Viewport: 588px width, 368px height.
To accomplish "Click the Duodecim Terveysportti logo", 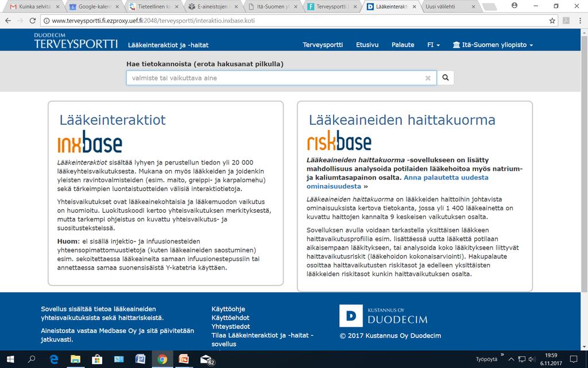I will click(76, 41).
